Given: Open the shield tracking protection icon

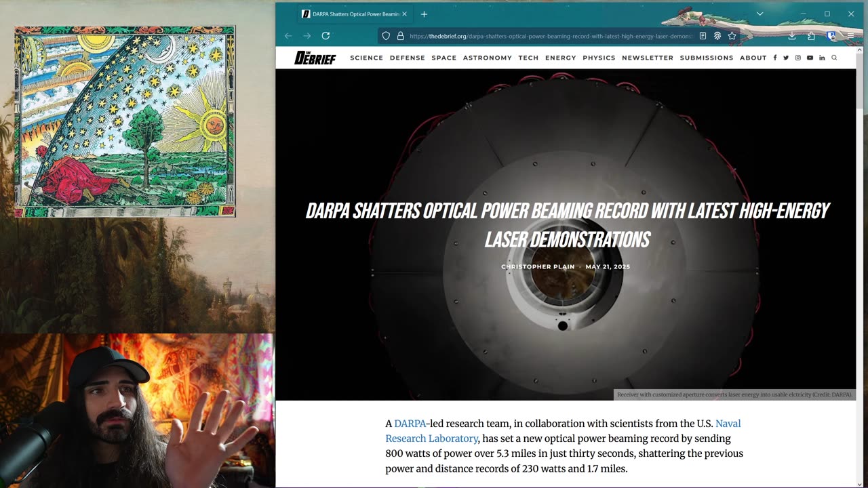Looking at the screenshot, I should click(386, 36).
